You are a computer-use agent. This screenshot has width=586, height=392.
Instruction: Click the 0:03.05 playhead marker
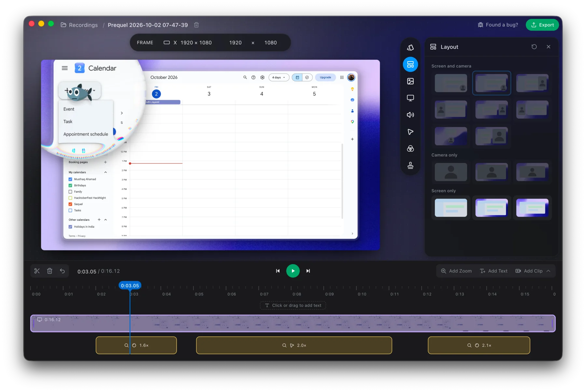(130, 286)
